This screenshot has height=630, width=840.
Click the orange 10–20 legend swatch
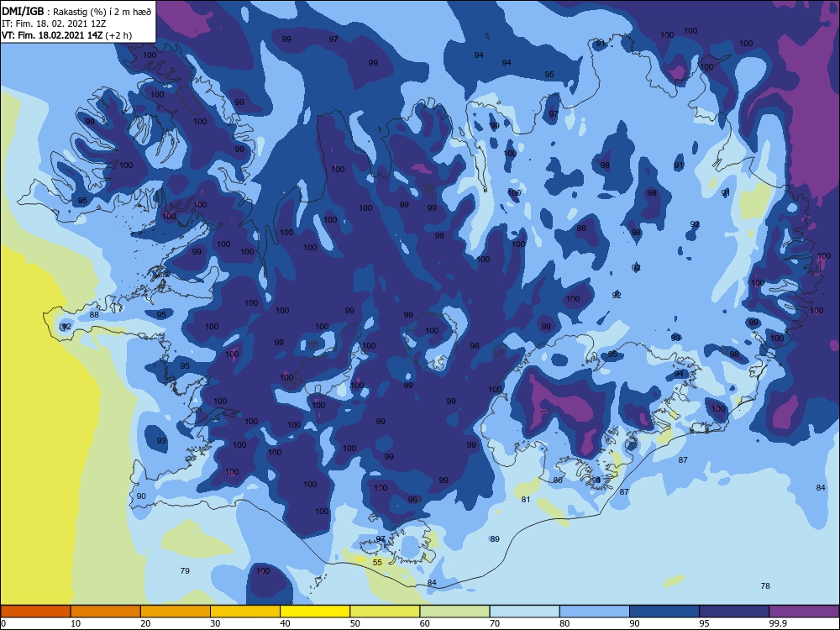pos(106,612)
